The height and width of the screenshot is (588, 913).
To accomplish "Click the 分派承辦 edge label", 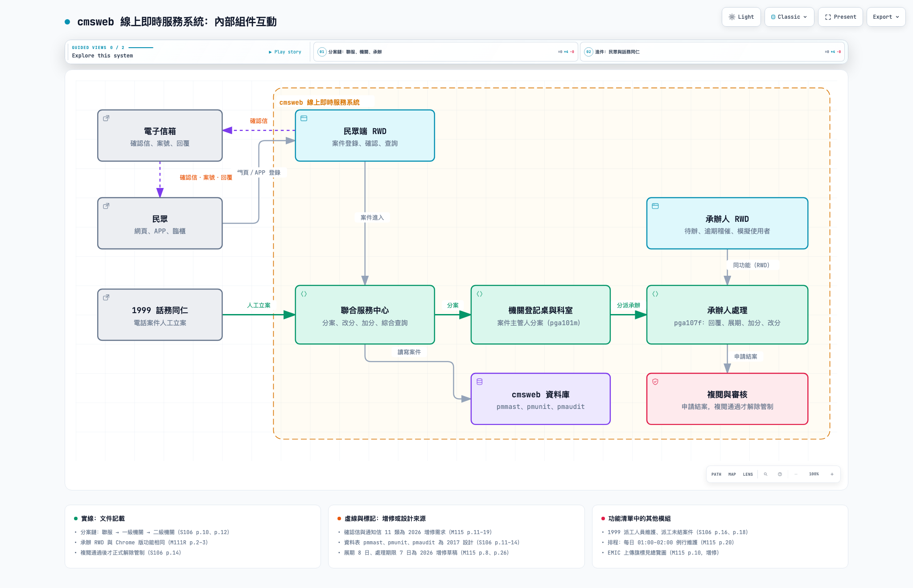I will tap(629, 306).
